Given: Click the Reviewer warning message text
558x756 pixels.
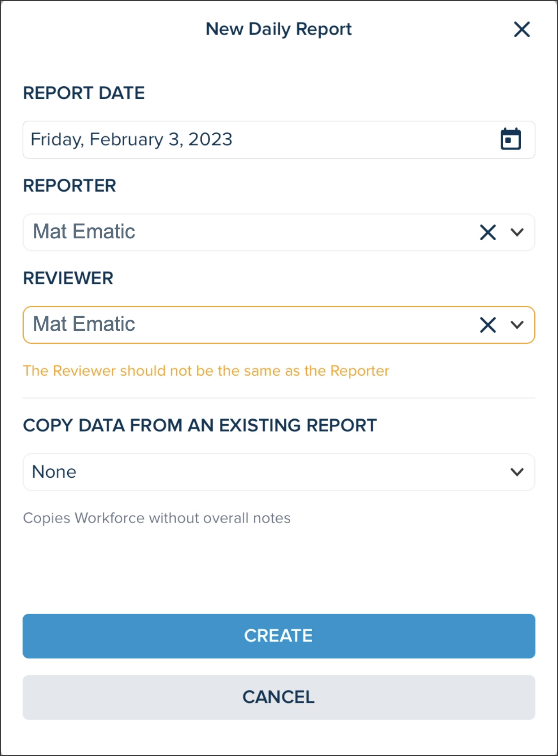Looking at the screenshot, I should coord(206,371).
